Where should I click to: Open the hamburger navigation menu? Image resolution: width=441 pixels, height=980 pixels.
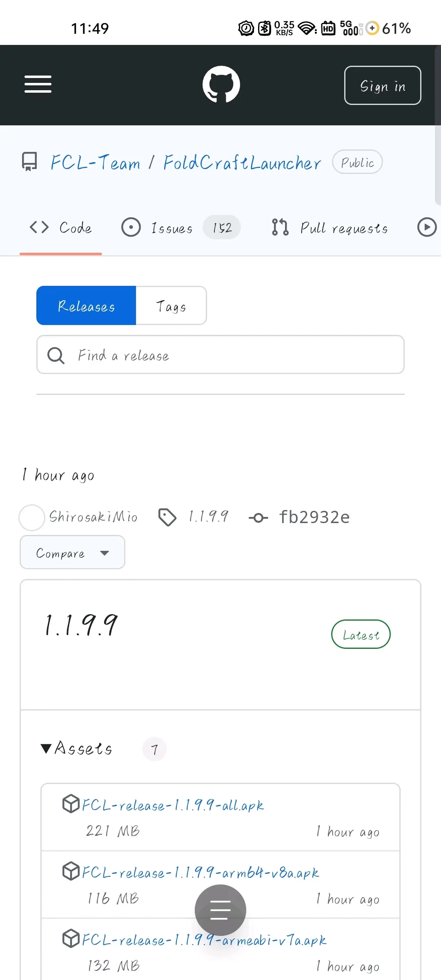(38, 84)
